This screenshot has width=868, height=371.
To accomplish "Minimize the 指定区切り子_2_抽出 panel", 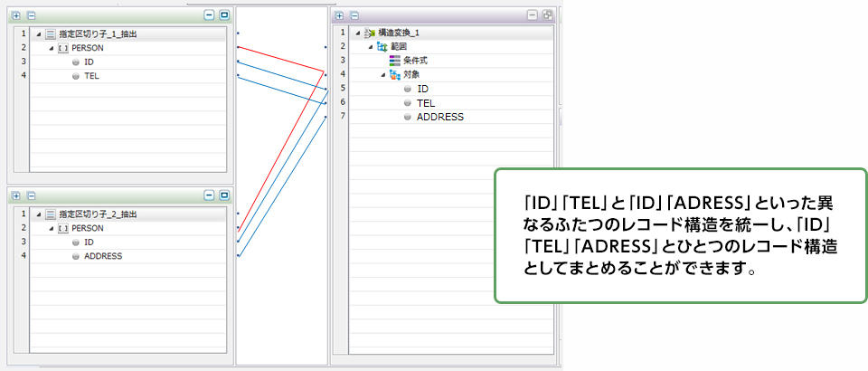I will point(209,195).
